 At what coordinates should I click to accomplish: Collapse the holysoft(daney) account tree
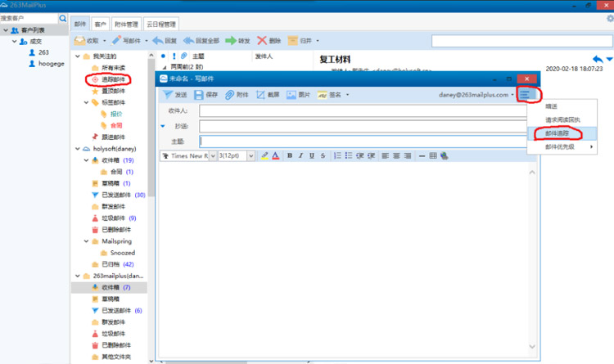click(x=77, y=149)
